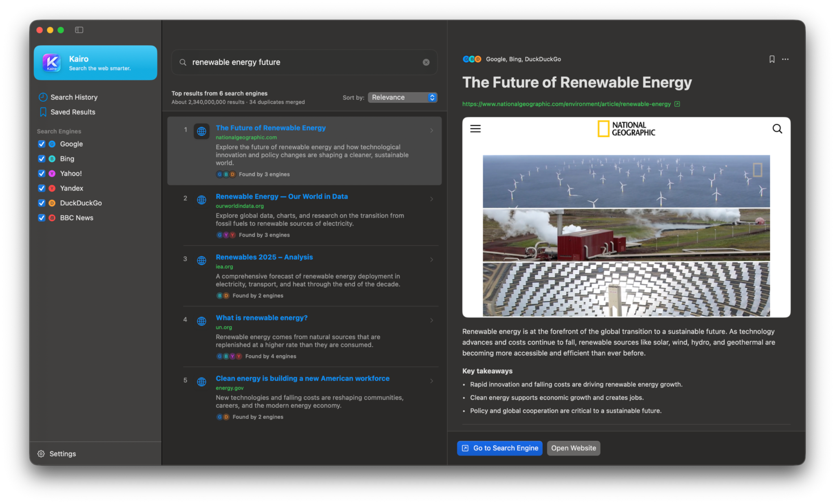Image resolution: width=835 pixels, height=504 pixels.
Task: Click the Kairo header banner
Action: click(x=95, y=63)
